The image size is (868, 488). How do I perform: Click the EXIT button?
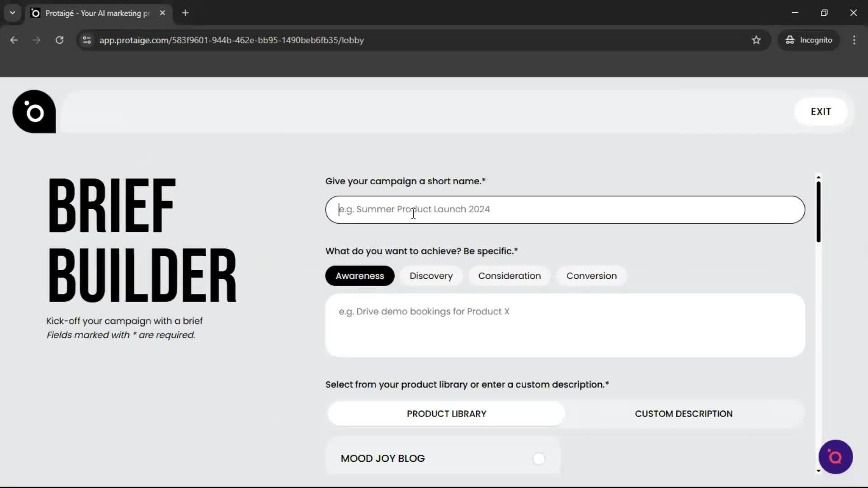821,111
